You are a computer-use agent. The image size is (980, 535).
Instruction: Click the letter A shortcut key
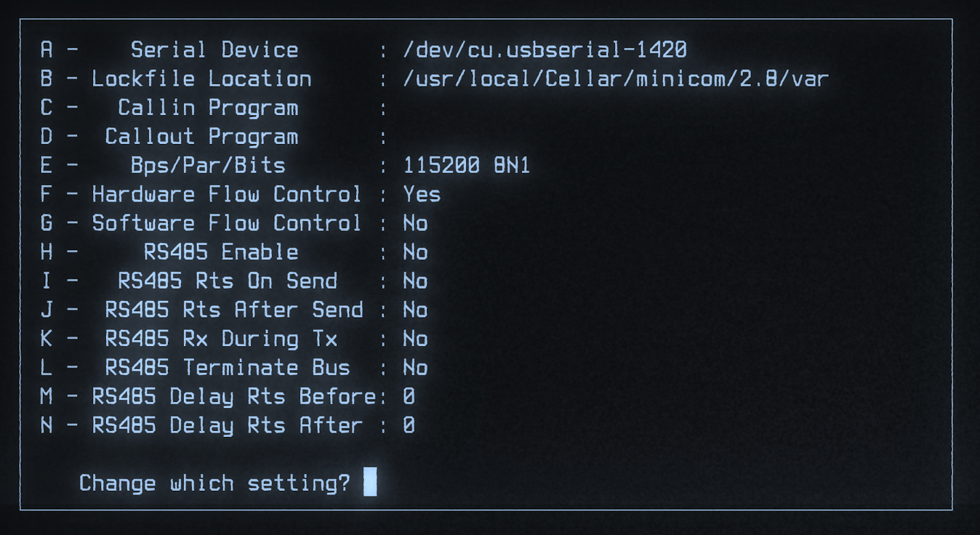47,50
